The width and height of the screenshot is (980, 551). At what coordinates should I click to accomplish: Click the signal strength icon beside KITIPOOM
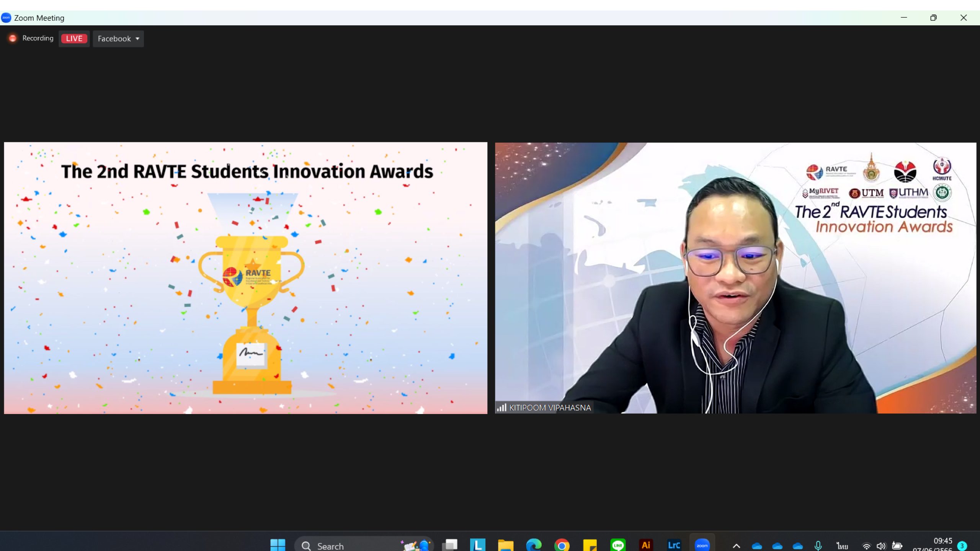(x=501, y=408)
